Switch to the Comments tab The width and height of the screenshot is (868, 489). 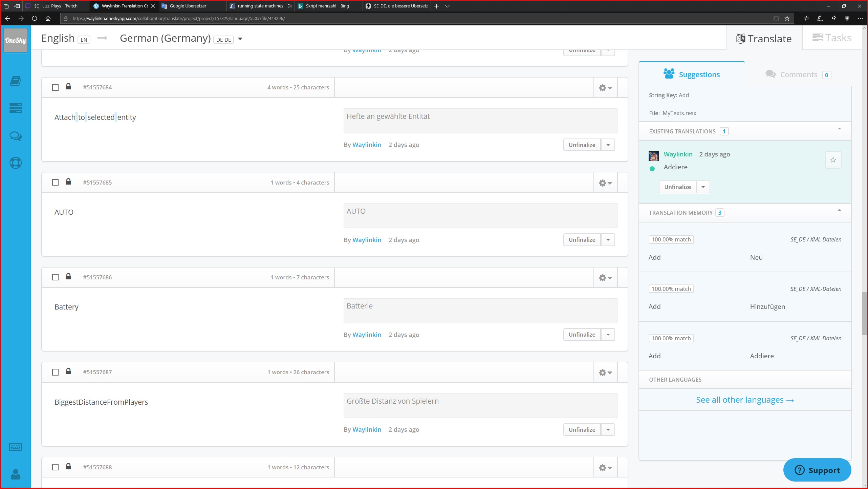798,75
